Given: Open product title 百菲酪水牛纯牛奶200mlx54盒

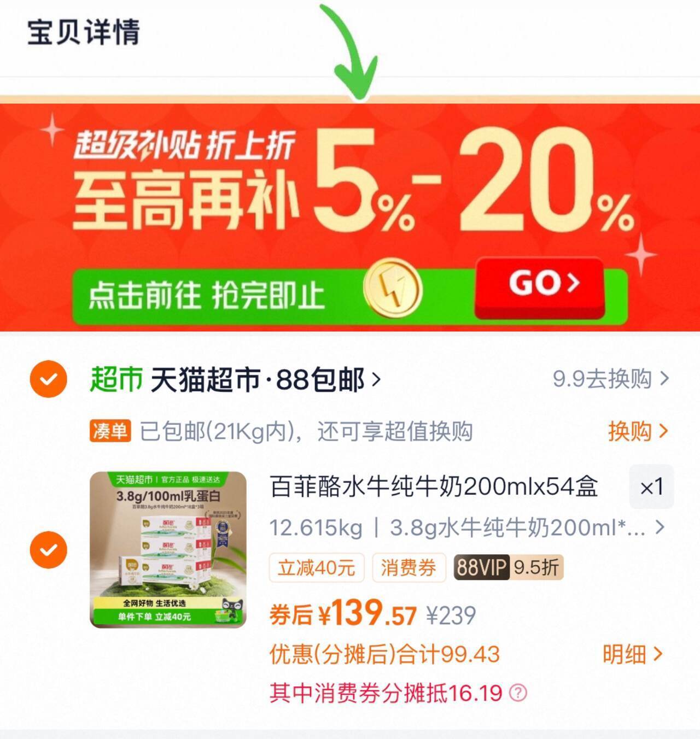Looking at the screenshot, I should coord(434,486).
